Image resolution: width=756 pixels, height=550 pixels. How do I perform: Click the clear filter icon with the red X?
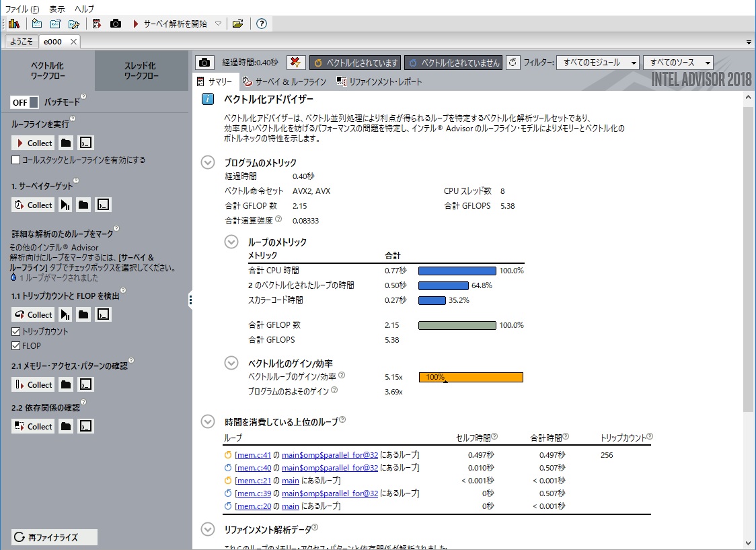coord(296,63)
